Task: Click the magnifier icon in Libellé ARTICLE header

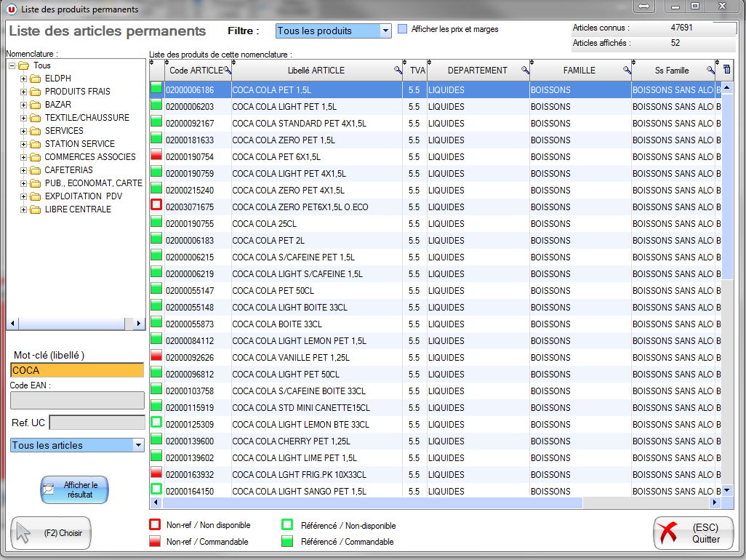Action: tap(398, 71)
